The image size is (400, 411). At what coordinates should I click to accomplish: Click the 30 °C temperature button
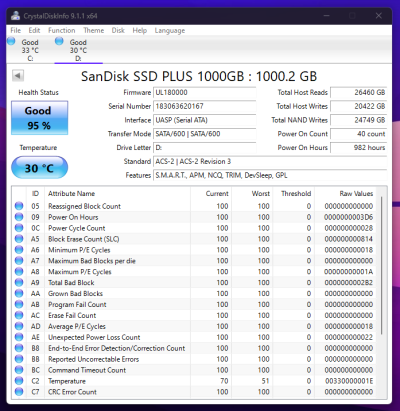click(39, 168)
